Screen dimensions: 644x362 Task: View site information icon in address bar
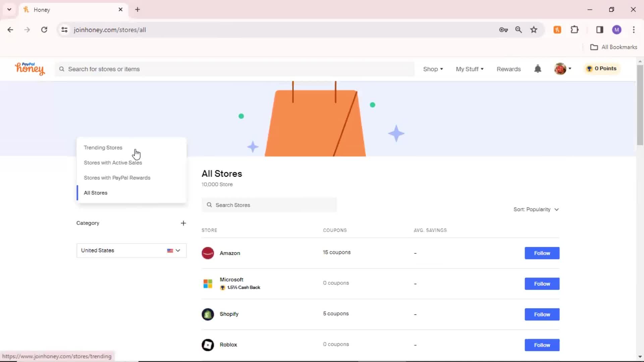64,30
